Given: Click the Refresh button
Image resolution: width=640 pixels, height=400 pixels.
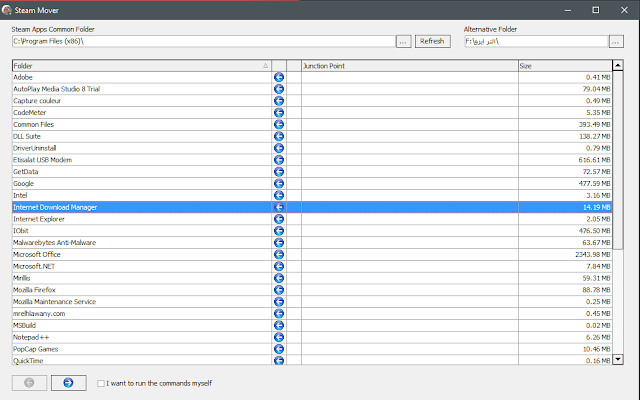Looking at the screenshot, I should 433,41.
